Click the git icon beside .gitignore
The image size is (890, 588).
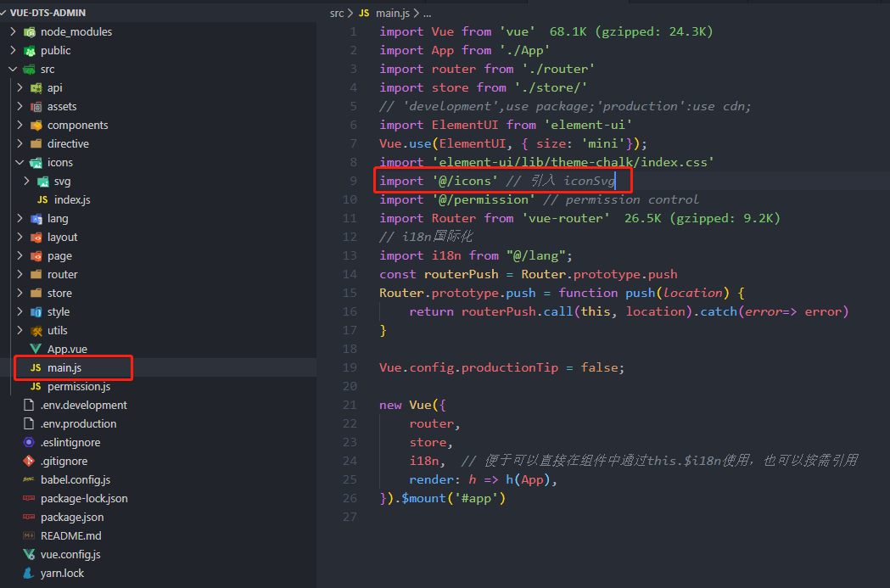[29, 462]
